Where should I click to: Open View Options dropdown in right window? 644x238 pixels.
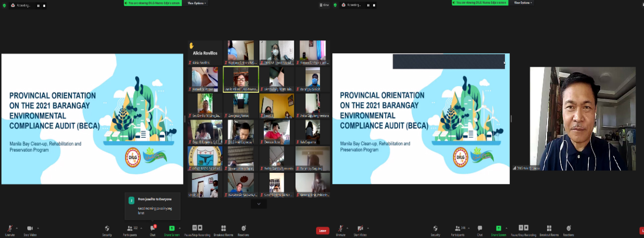pos(522,2)
